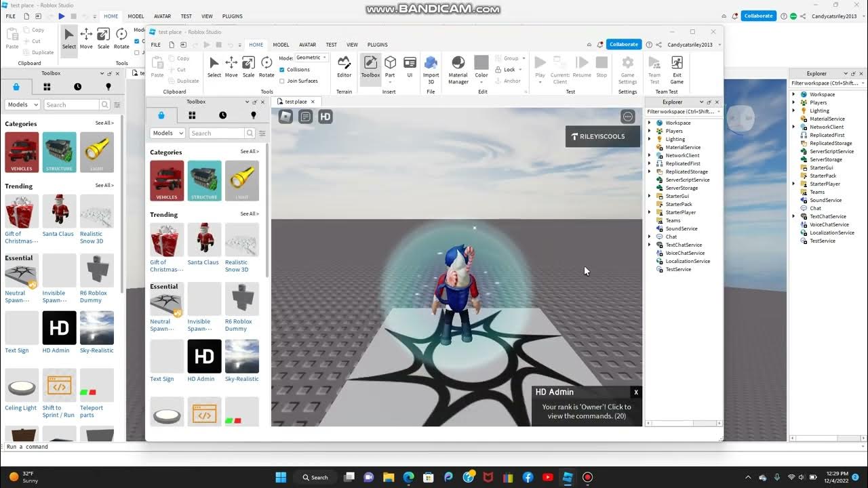Insert a Part in front window

pyautogui.click(x=390, y=66)
